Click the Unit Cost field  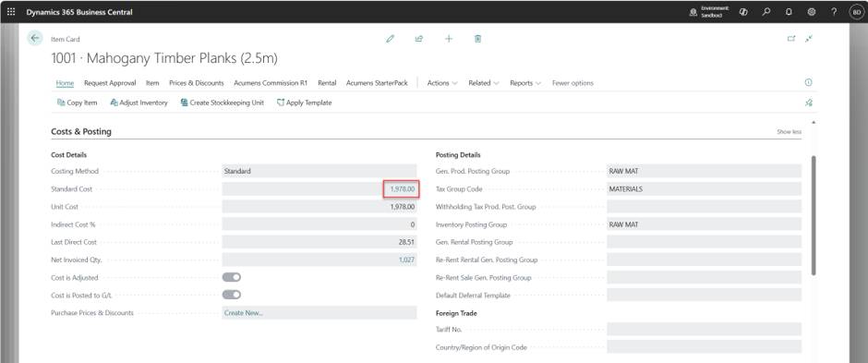point(319,206)
